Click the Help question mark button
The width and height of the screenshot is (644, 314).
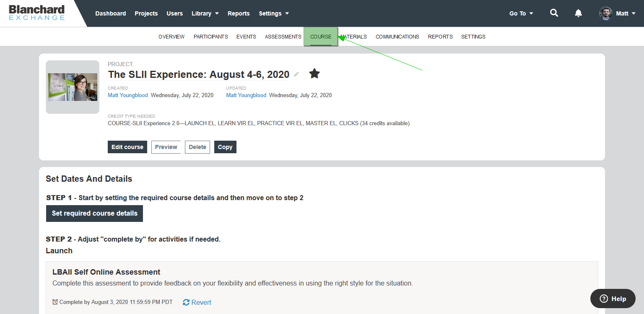coord(613,299)
